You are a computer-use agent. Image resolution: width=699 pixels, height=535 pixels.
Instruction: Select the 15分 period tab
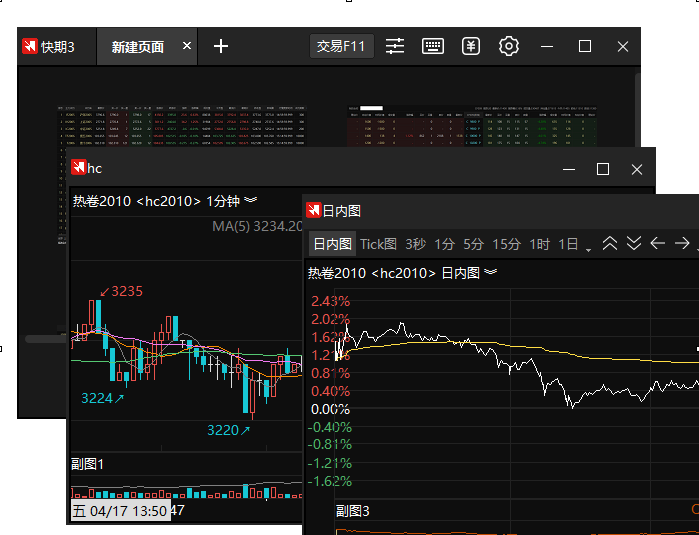(x=506, y=244)
